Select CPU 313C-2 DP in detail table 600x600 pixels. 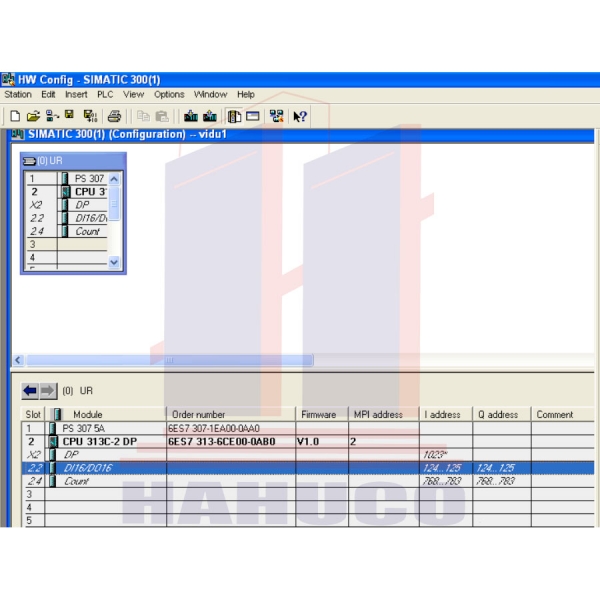click(x=100, y=441)
